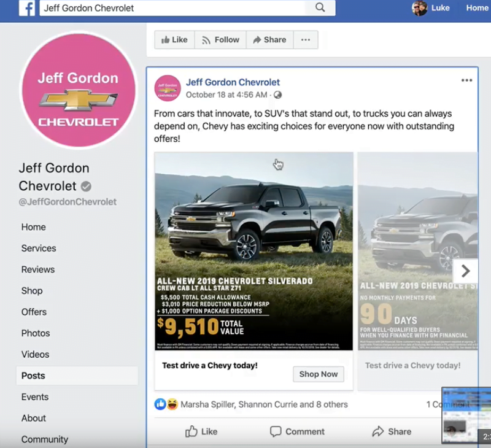Click the Jeff Gordon Chevrolet page logo
This screenshot has height=448, width=491.
(78, 90)
